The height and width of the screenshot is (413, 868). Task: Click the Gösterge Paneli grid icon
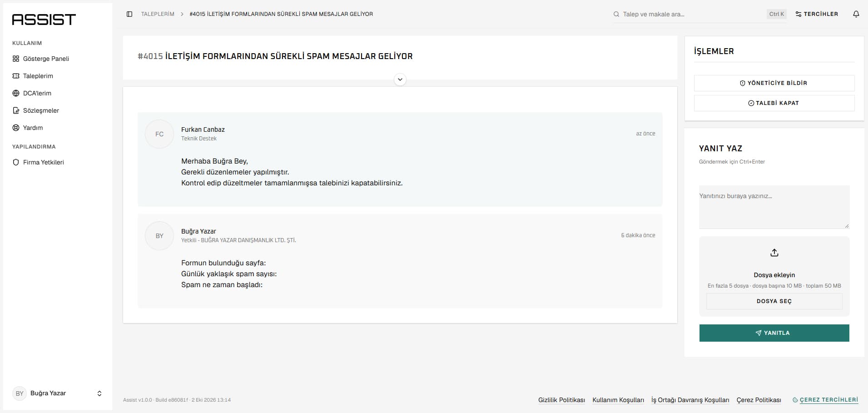(16, 59)
